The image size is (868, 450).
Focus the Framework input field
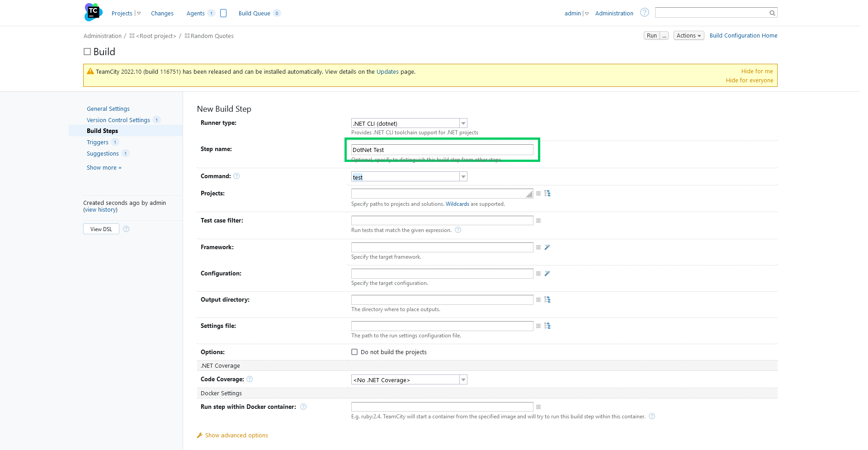[x=442, y=247]
